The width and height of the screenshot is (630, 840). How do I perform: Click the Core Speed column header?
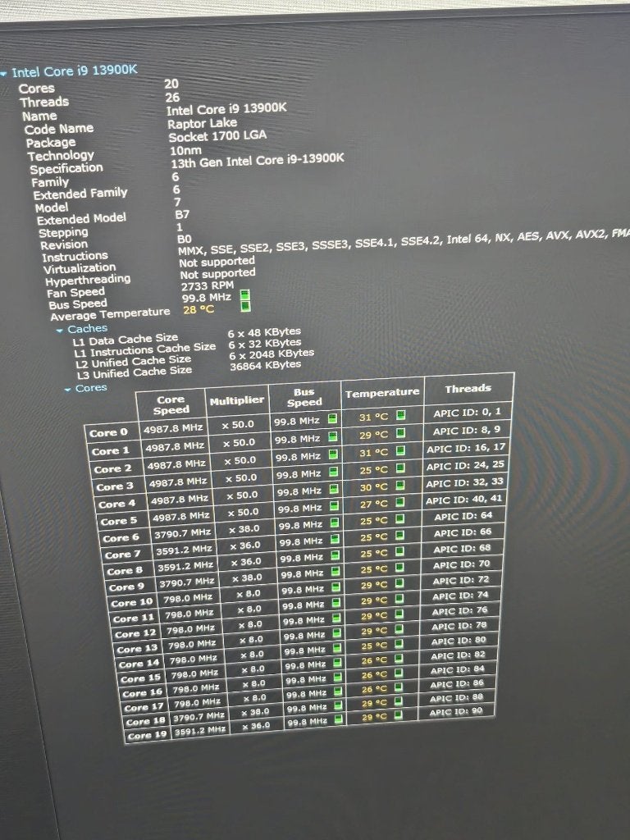171,405
